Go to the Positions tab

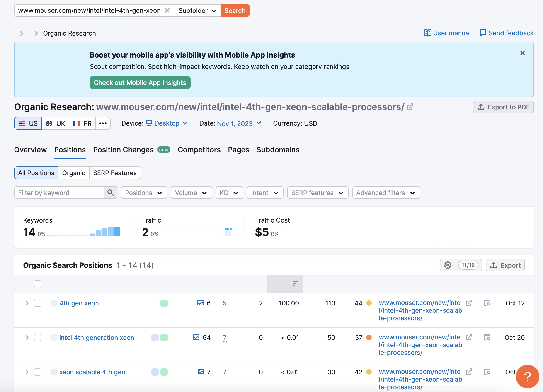click(x=70, y=150)
